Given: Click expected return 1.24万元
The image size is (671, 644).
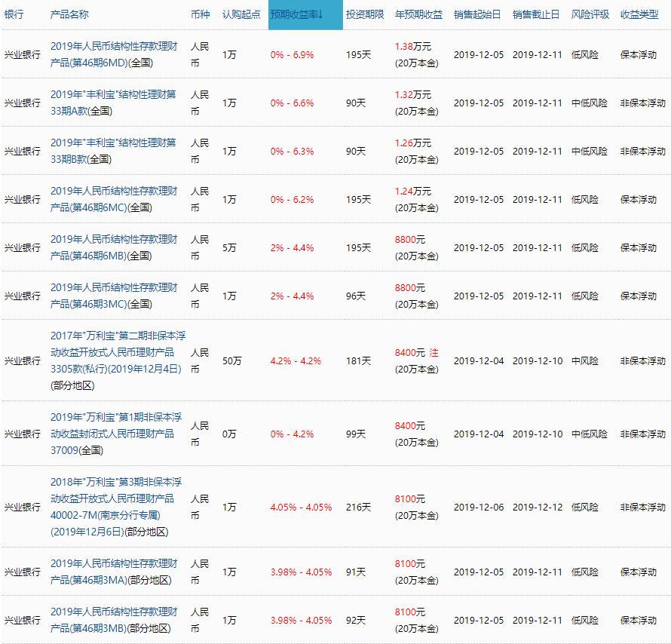Looking at the screenshot, I should click(x=413, y=192).
